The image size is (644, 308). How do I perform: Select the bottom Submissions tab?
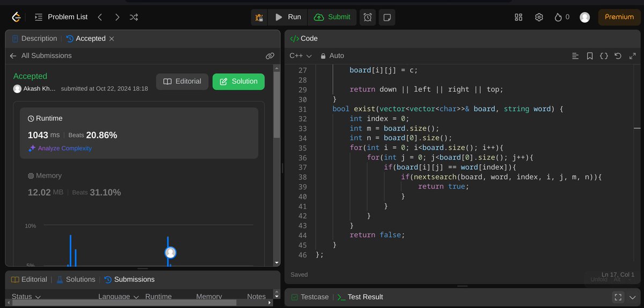(x=129, y=280)
